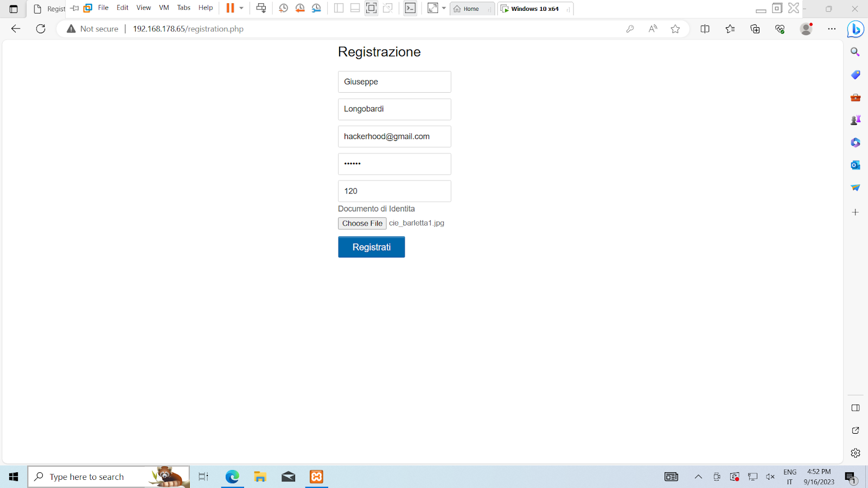
Task: Open the Windows Start menu
Action: [14, 477]
